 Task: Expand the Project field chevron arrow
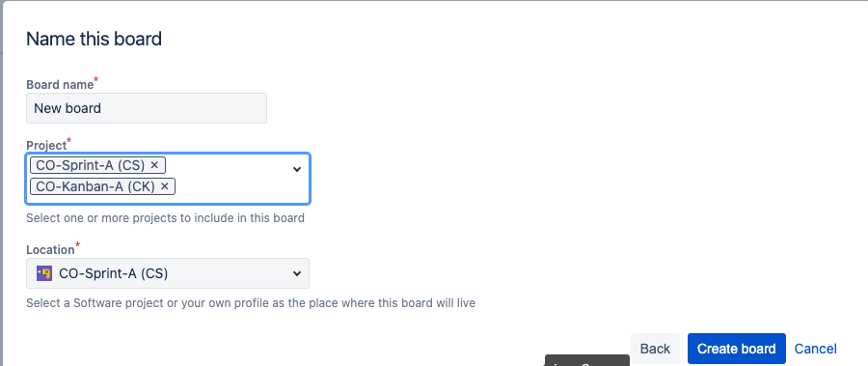(297, 169)
